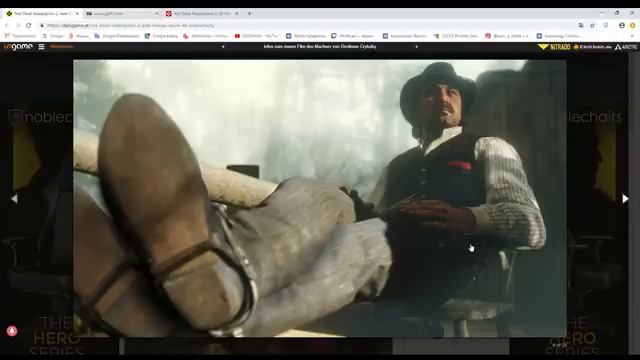640x360 pixels.
Task: Open the Apps bookmarks shortcut
Action: tap(20, 36)
